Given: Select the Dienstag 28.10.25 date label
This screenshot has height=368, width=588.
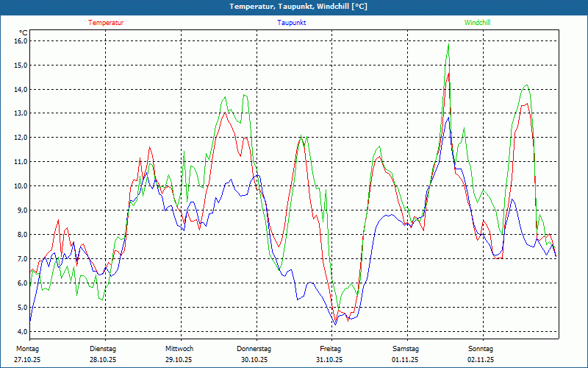Looking at the screenshot, I should [x=103, y=354].
